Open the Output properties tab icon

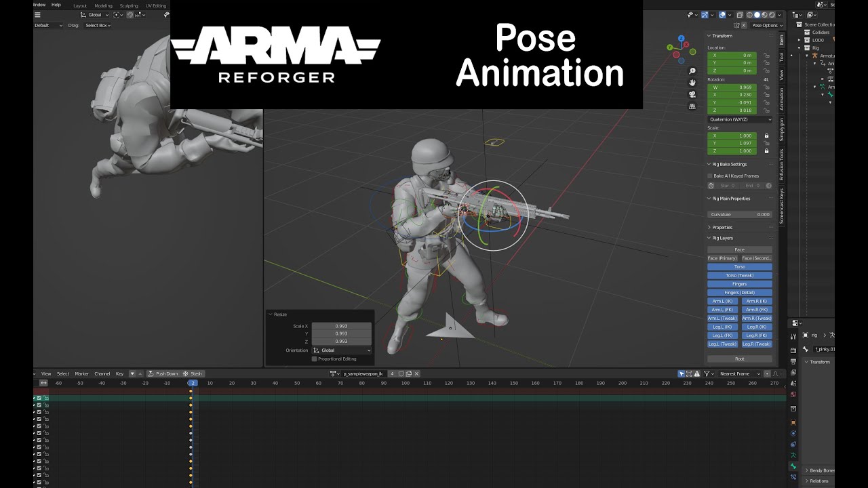(x=793, y=361)
